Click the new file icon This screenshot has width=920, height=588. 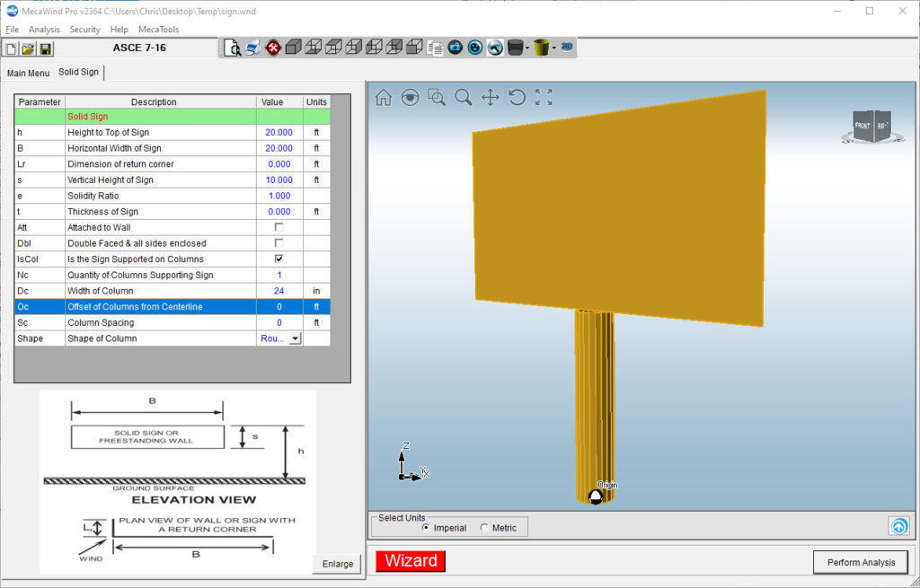click(x=11, y=48)
